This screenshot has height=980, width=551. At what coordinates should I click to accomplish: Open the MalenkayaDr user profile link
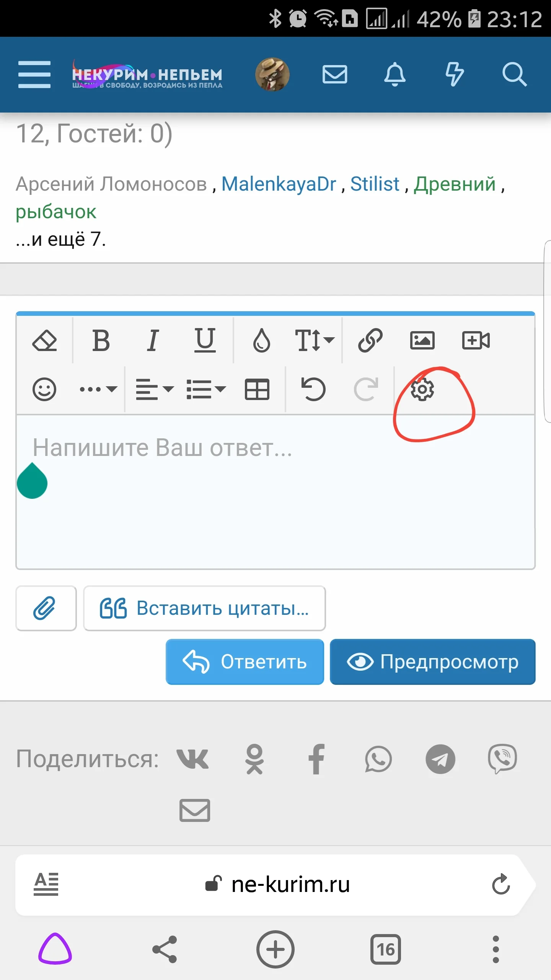click(x=279, y=184)
